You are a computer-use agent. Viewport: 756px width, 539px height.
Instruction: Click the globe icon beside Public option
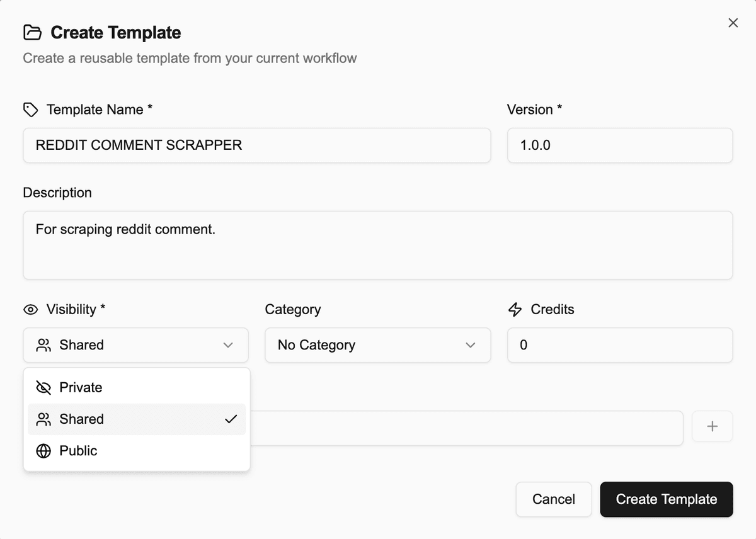click(x=43, y=451)
